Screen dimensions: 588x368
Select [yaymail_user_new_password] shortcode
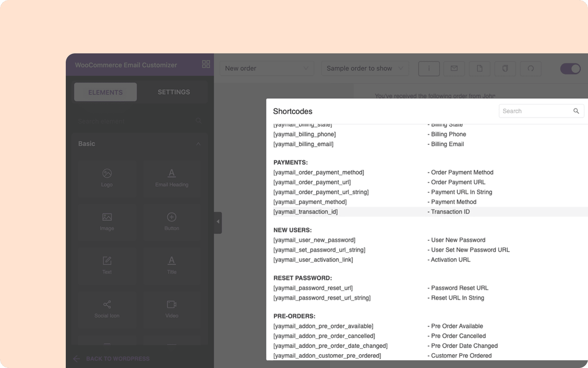(314, 240)
